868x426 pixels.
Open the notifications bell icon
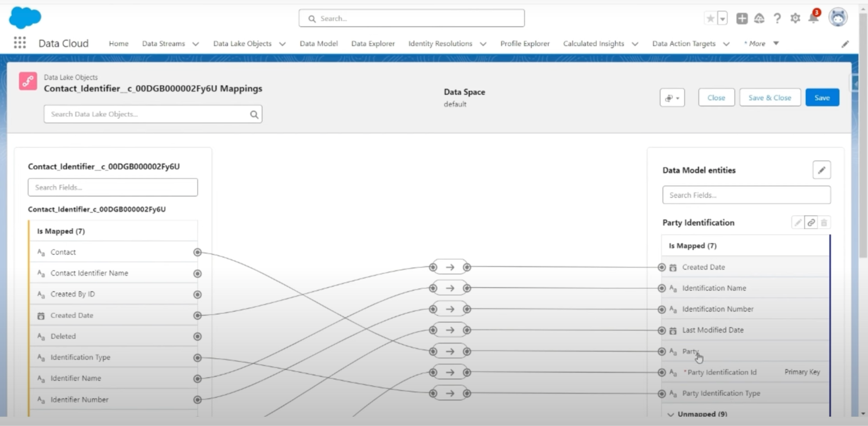[814, 17]
